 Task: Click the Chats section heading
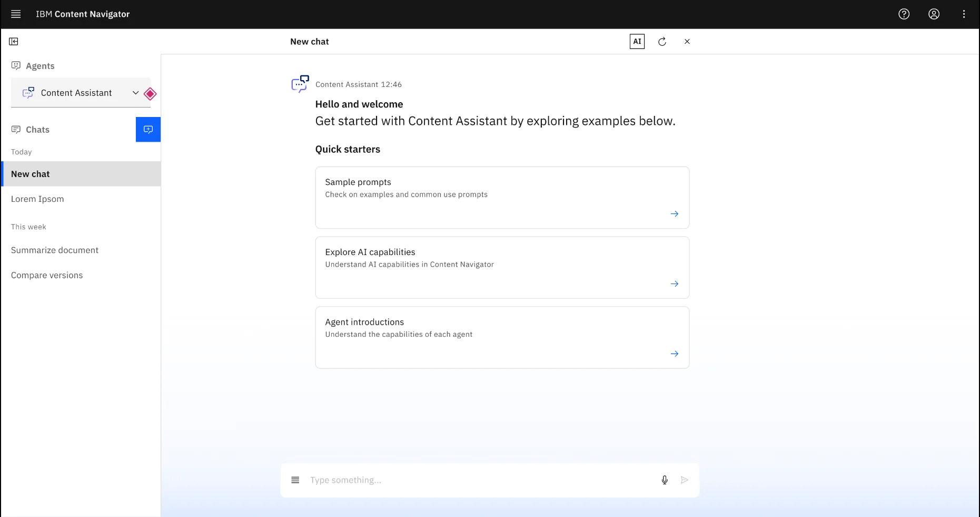pyautogui.click(x=37, y=130)
